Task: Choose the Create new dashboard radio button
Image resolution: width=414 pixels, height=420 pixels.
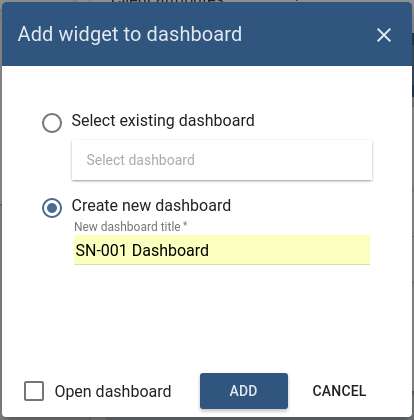Action: tap(52, 208)
